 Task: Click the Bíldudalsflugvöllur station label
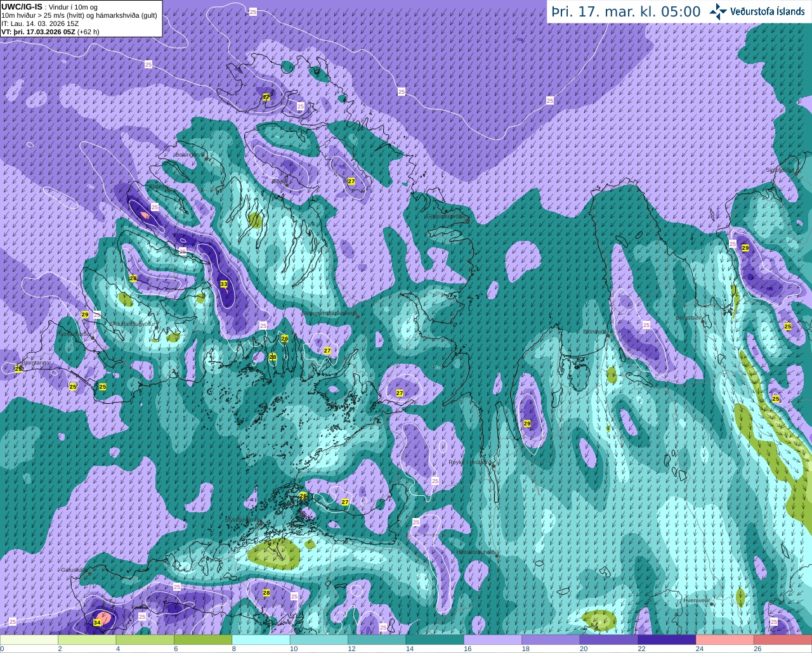[x=133, y=323]
